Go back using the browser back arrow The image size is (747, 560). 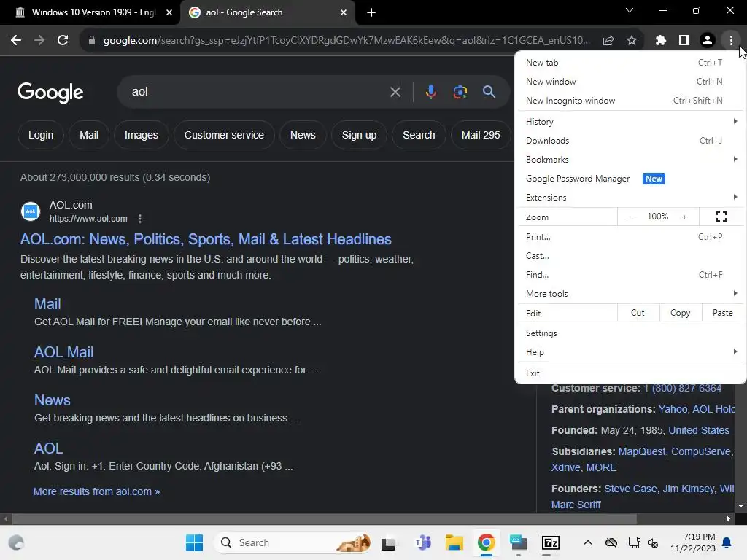pos(16,41)
